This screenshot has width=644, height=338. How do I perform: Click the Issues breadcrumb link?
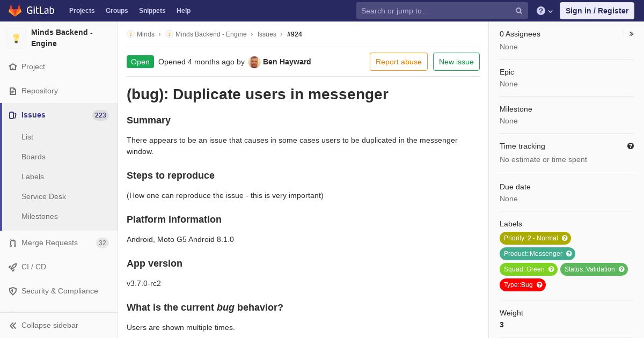point(267,34)
